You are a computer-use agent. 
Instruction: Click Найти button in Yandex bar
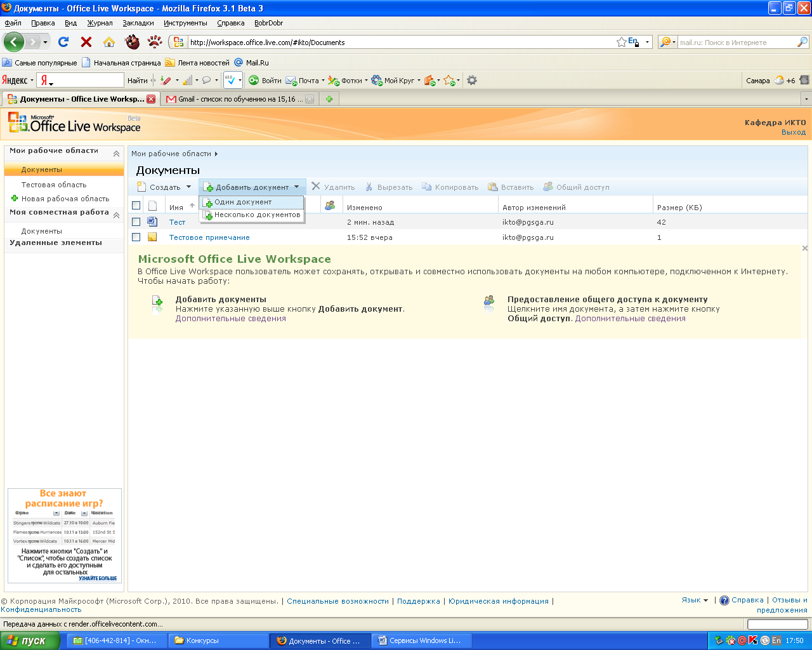click(x=138, y=81)
